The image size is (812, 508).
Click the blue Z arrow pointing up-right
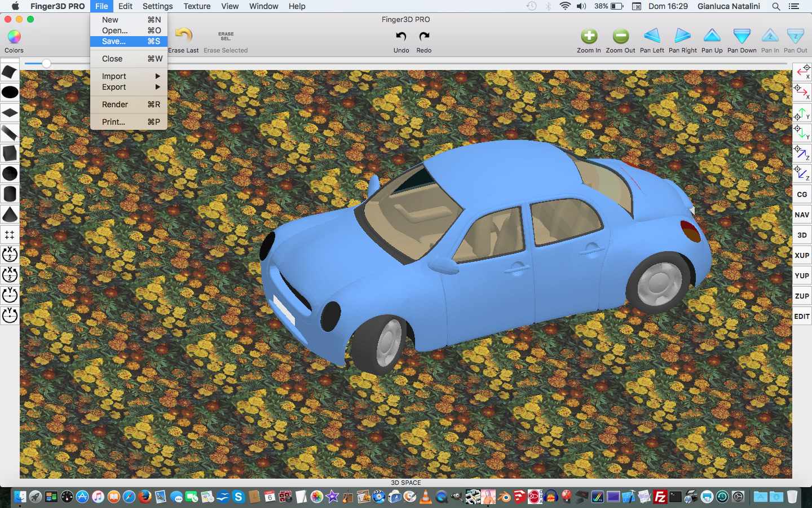tap(802, 153)
